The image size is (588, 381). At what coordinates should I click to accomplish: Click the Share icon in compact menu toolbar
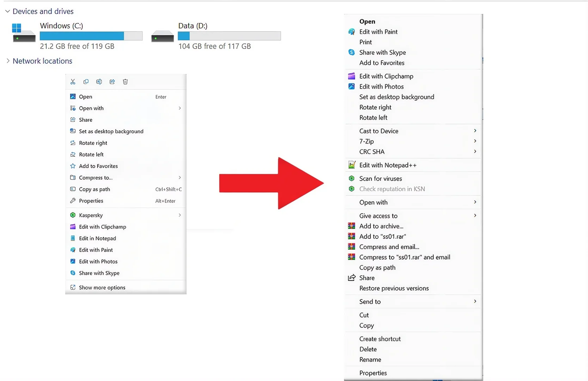point(112,82)
